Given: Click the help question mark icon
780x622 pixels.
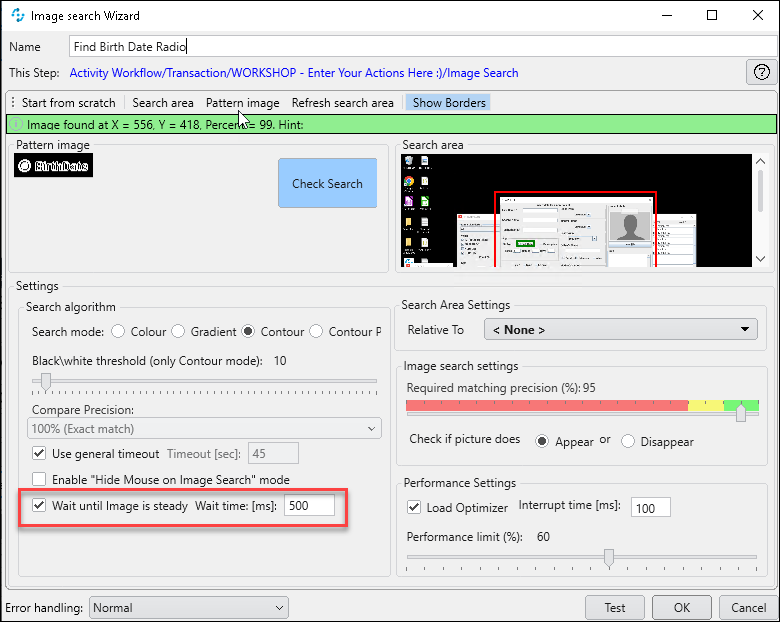Looking at the screenshot, I should tap(761, 72).
